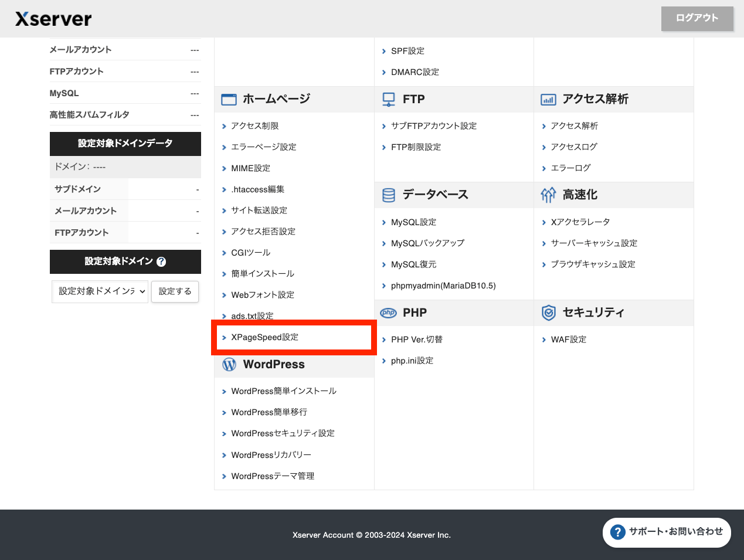The width and height of the screenshot is (744, 560).
Task: Open Webフォント設定
Action: coord(263,295)
